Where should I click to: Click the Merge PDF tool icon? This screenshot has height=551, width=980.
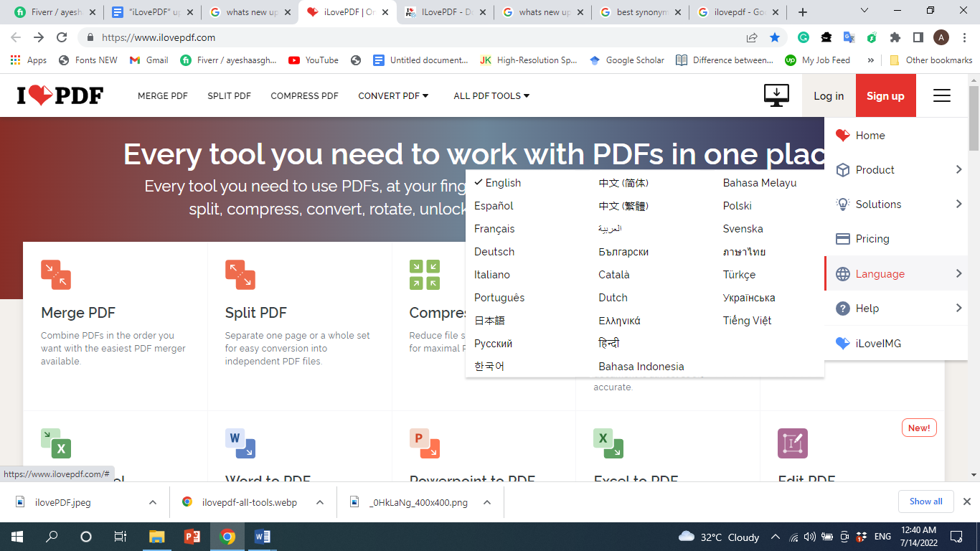56,275
